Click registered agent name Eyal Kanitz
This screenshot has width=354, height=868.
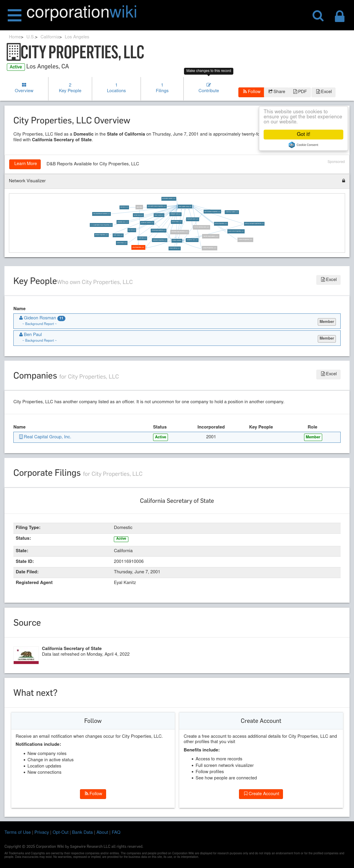125,583
